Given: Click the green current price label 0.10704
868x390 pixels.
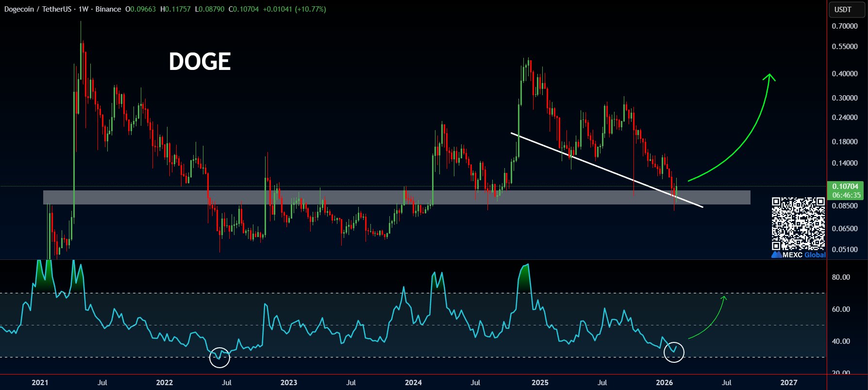Looking at the screenshot, I should [845, 186].
